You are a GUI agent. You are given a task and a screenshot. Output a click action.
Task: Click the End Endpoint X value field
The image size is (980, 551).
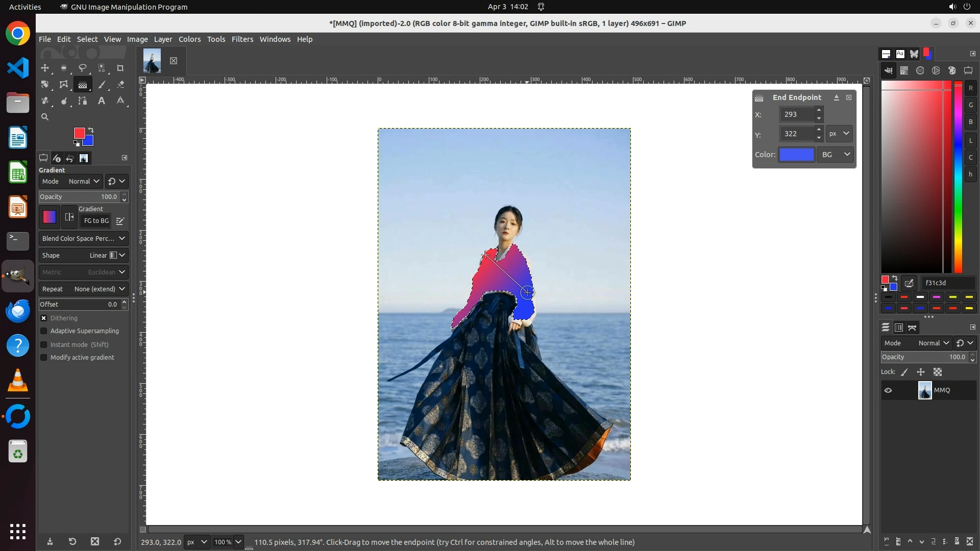(x=797, y=114)
